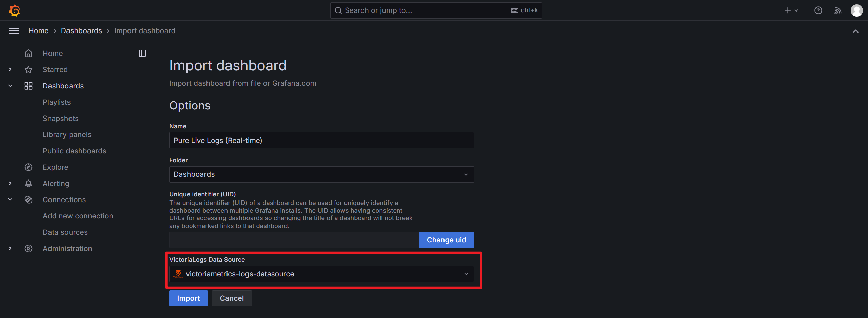The image size is (868, 318).
Task: Expand the Starred section
Action: coord(10,69)
